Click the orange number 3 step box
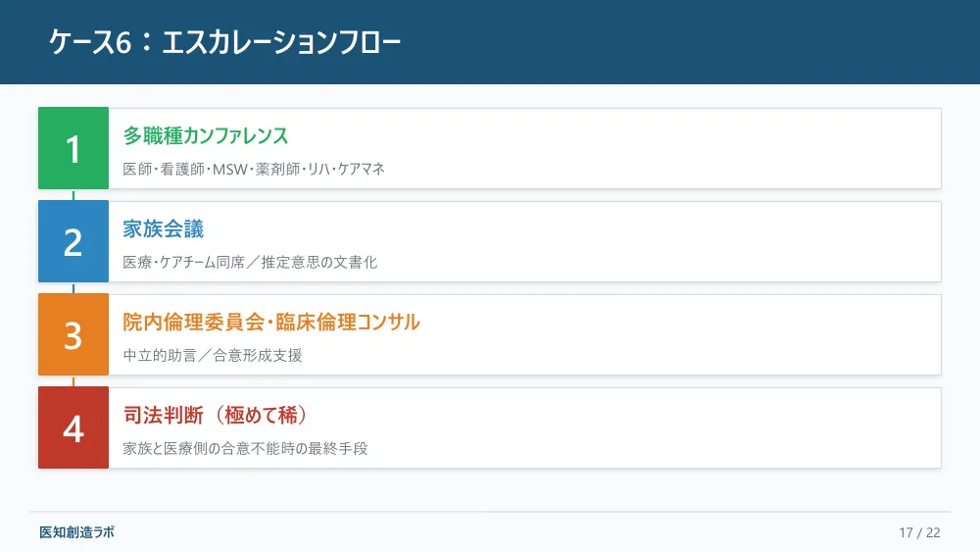This screenshot has height=552, width=980. 73,334
